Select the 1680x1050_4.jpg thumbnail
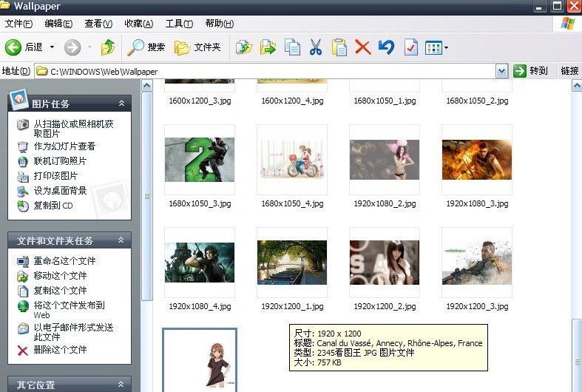Image resolution: width=582 pixels, height=392 pixels. click(292, 160)
